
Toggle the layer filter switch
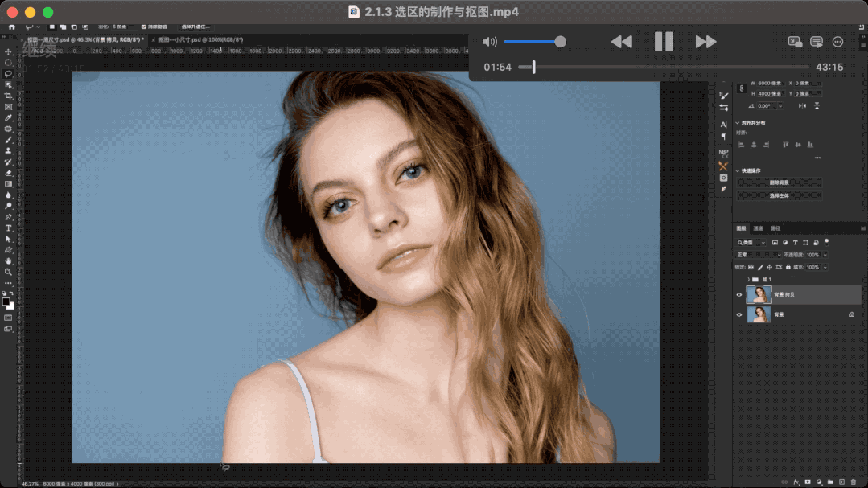point(827,242)
